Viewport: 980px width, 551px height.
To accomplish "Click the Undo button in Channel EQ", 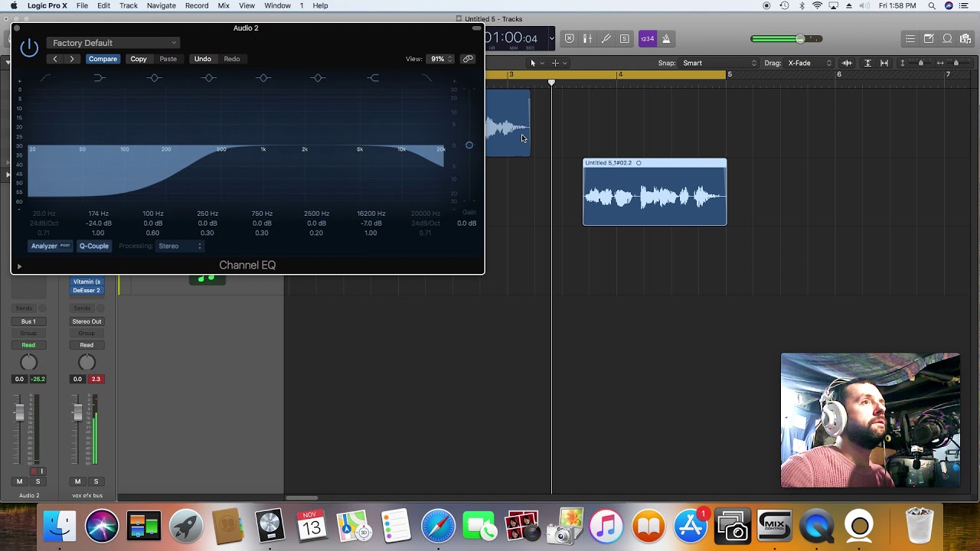I will click(203, 59).
